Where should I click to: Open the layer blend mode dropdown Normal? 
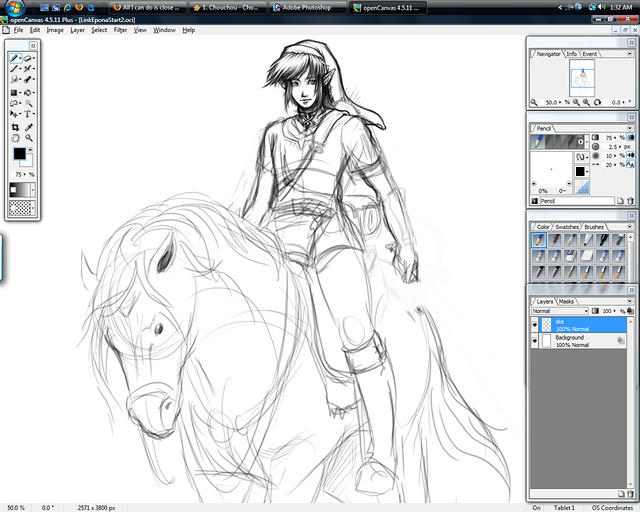560,311
